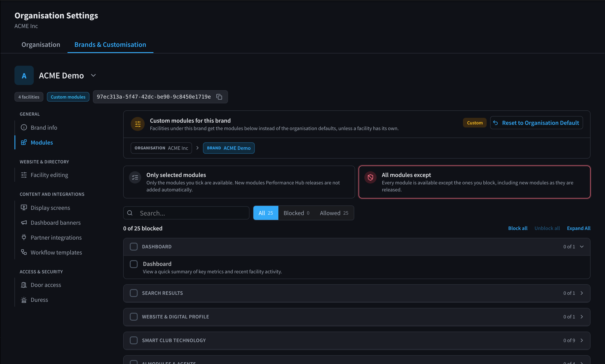Tick the Dashboard module checkbox

point(133,264)
